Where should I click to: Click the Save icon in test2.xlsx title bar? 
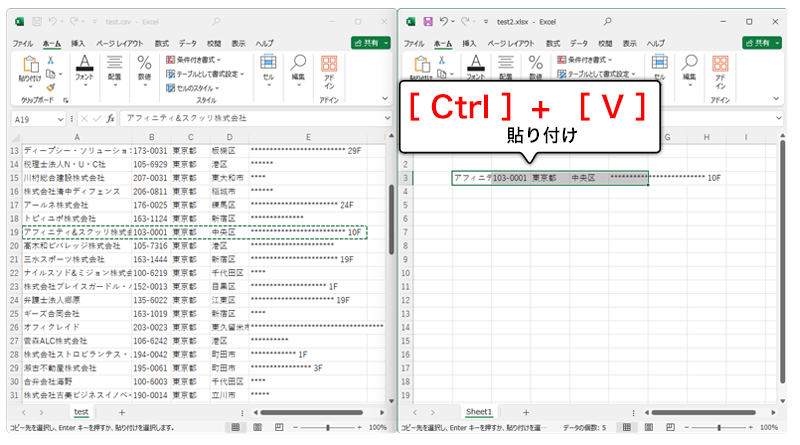click(x=428, y=20)
